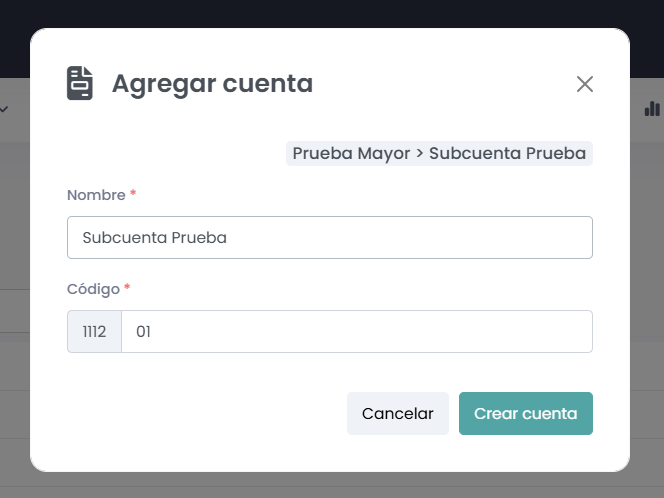Close the Agregar cuenta dialog
Screen dimensions: 664x498
pyautogui.click(x=585, y=84)
